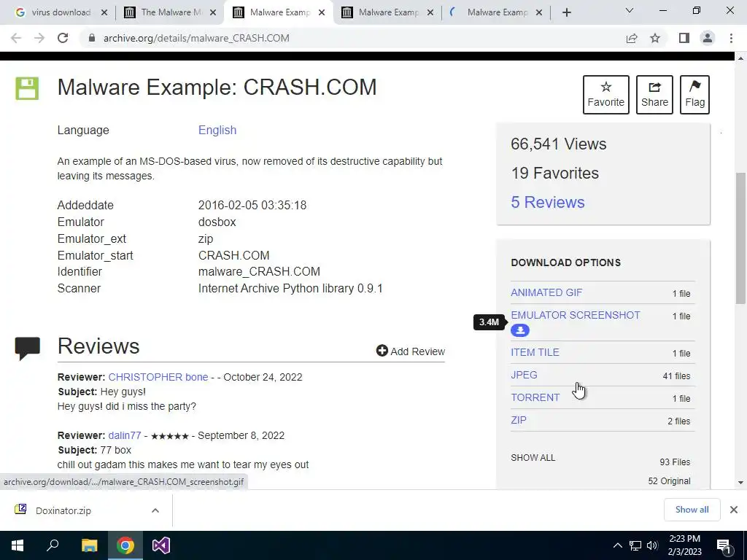Close the downloads bar

point(734,510)
